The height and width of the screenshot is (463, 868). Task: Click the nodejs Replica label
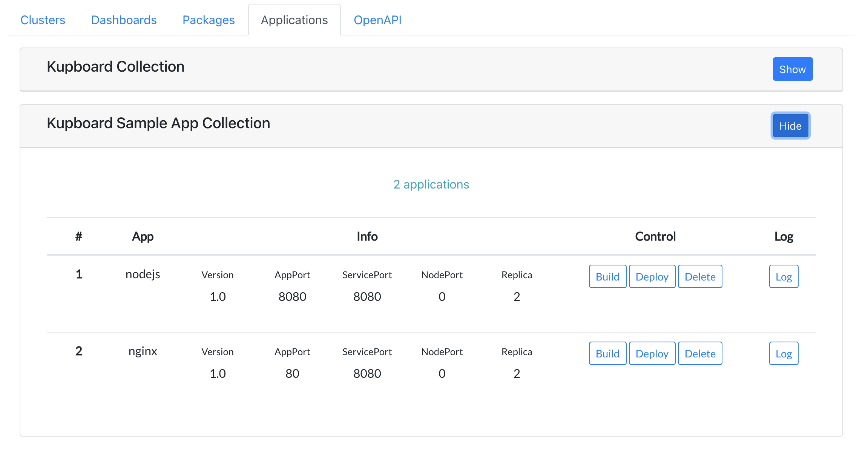point(517,275)
